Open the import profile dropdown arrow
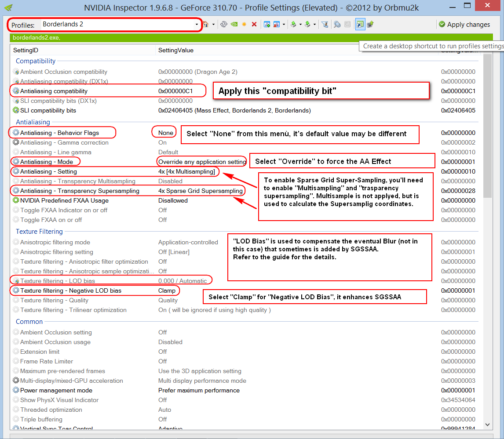The width and height of the screenshot is (504, 439). pyautogui.click(x=315, y=25)
